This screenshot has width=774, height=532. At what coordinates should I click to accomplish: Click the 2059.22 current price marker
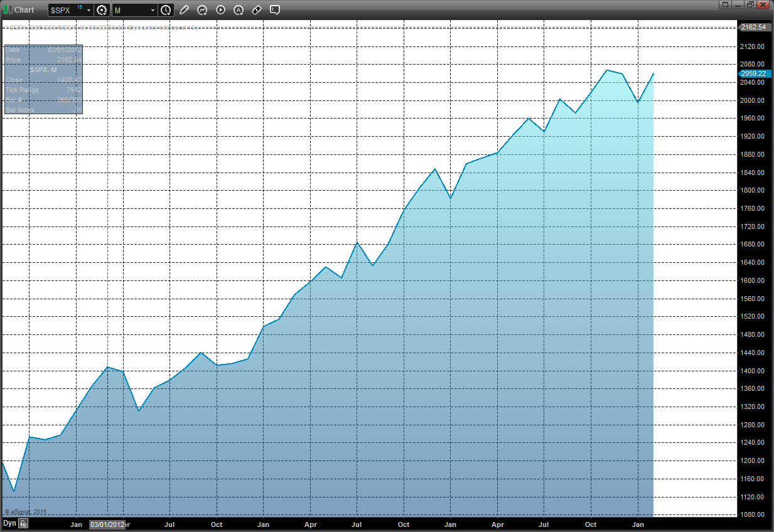754,73
